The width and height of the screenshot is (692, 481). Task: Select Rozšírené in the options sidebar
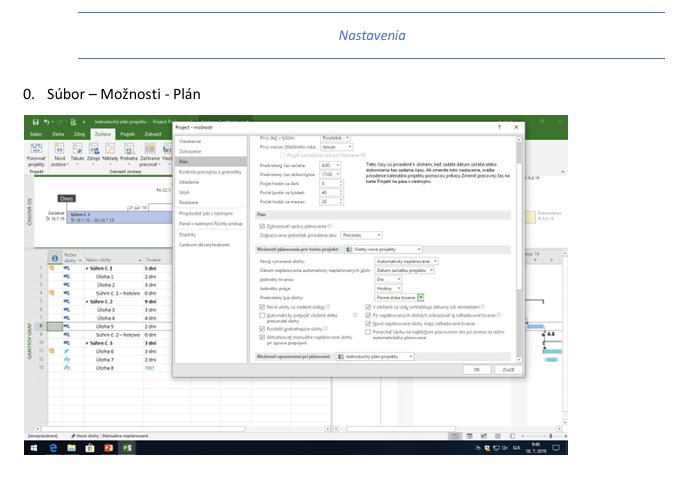[x=211, y=202]
